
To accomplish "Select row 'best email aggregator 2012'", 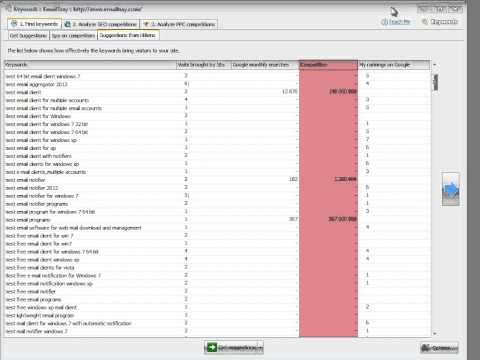I will tap(217, 84).
